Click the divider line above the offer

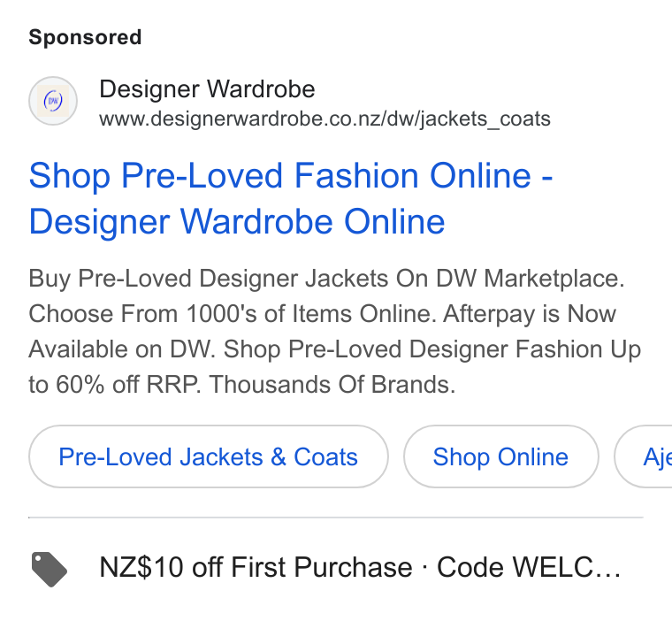coord(336,517)
